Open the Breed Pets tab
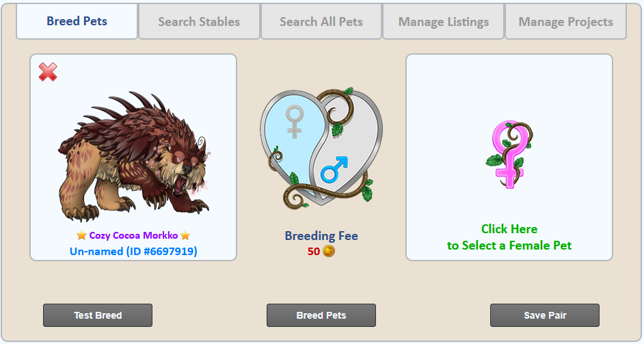 (77, 21)
